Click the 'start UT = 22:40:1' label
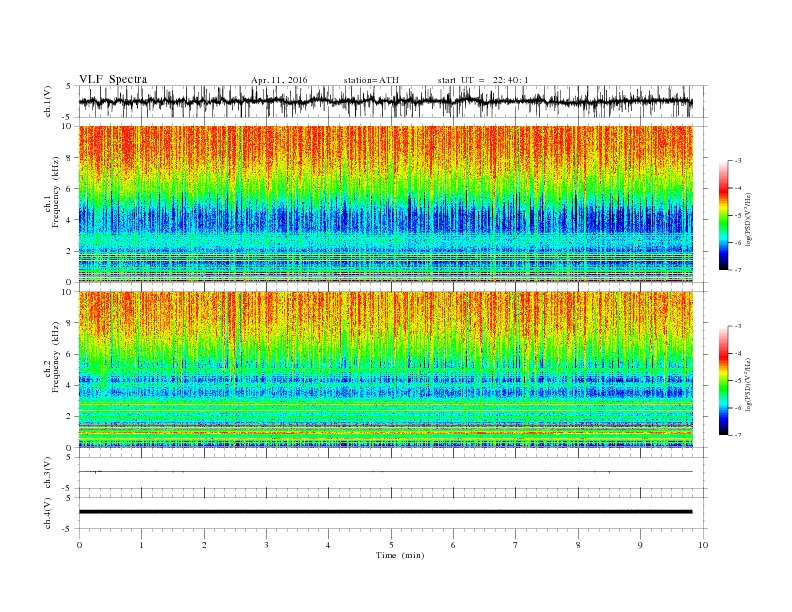The width and height of the screenshot is (792, 612). [x=483, y=80]
